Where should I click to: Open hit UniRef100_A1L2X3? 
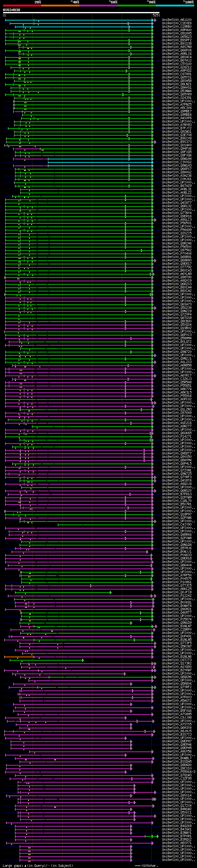177,362
